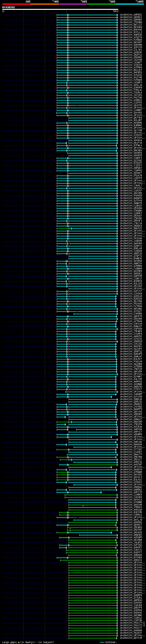Image resolution: width=146 pixels, height=644 pixels.
Task: Click UniRef100_P23566 entry
Action: tap(131, 306)
